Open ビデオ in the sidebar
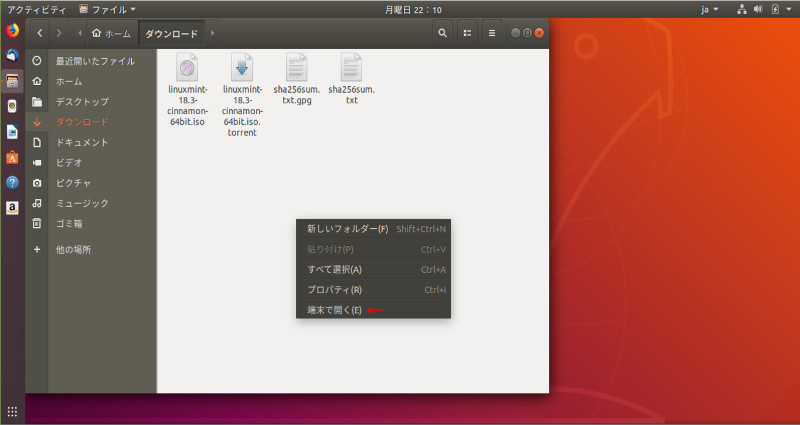Screen dimensions: 800x425 91,163
